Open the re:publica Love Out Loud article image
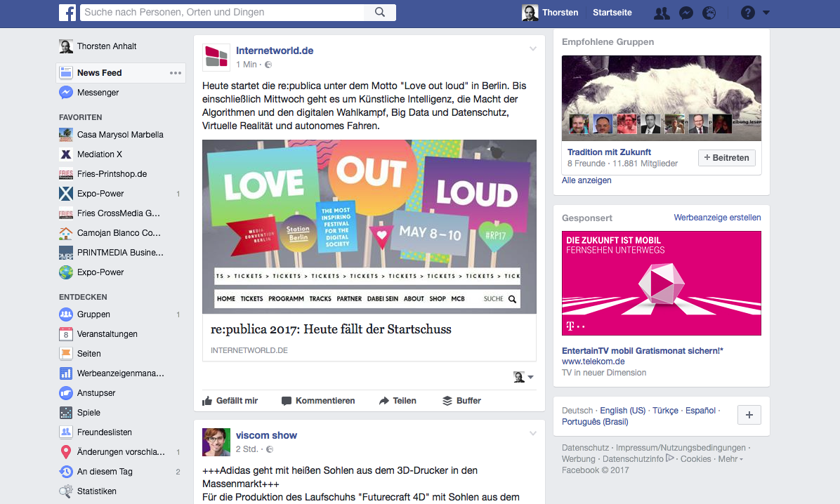The height and width of the screenshot is (504, 840). [x=369, y=227]
